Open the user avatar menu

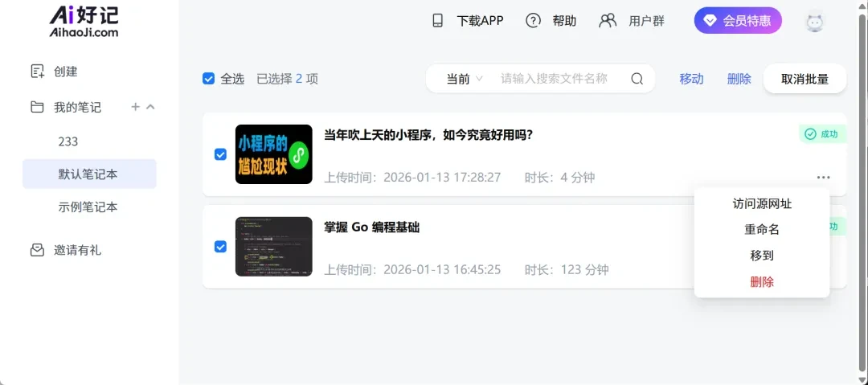pos(815,22)
